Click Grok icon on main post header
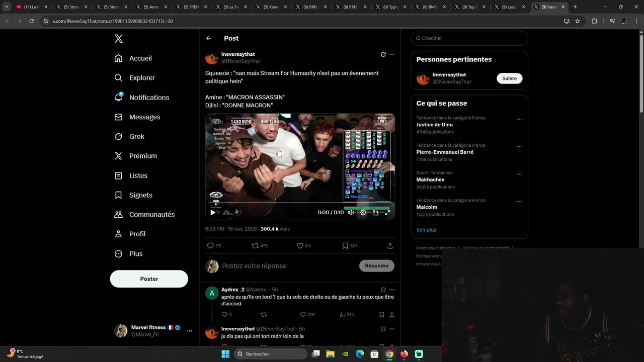This screenshot has height=362, width=644. tap(383, 54)
